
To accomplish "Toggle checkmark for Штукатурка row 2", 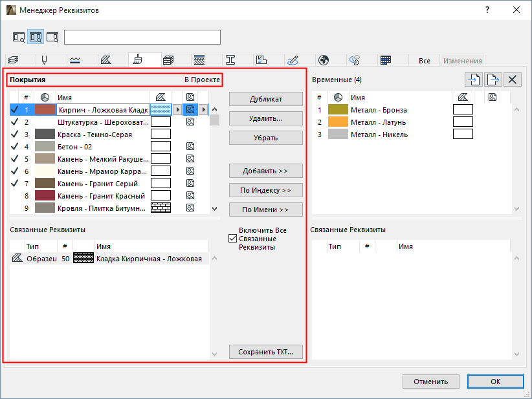I will pos(15,122).
